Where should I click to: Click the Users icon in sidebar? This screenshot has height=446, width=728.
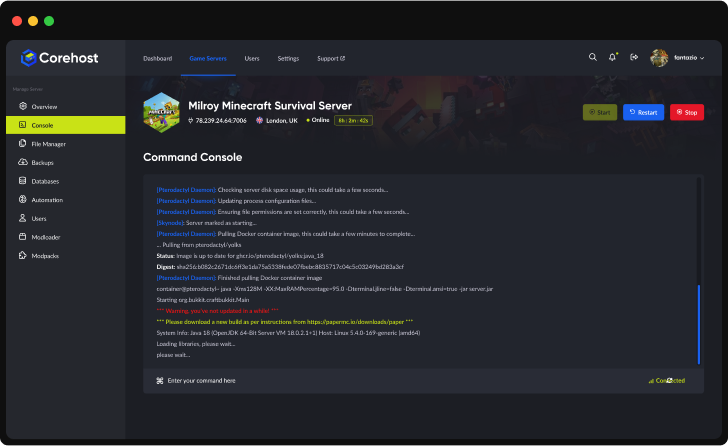22,218
